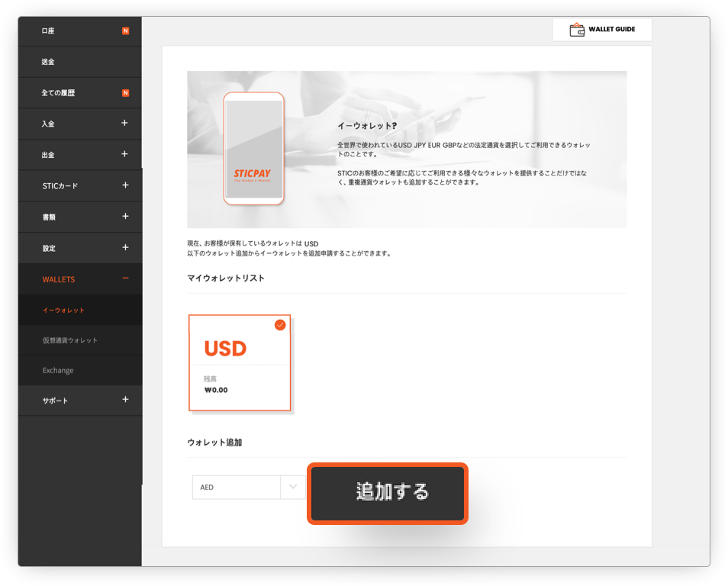Viewport: 728px width, 586px height.
Task: Toggle the USD wallet checkmark
Action: tap(280, 325)
